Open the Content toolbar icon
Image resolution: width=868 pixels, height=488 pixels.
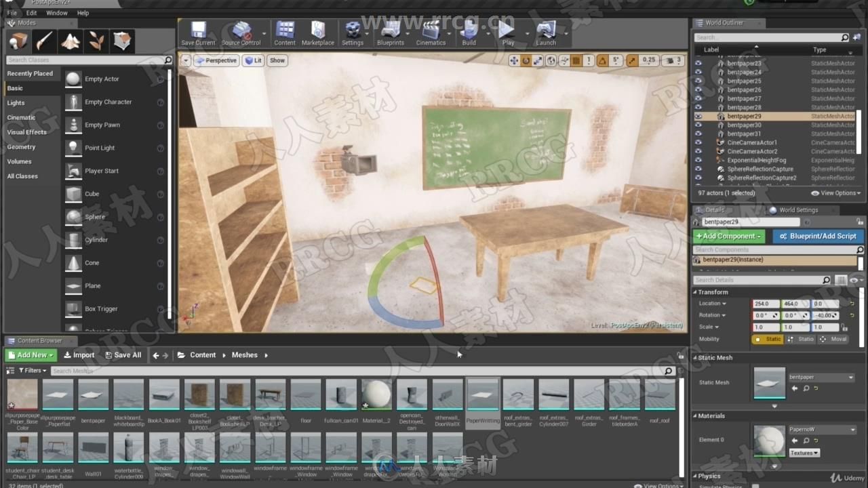[x=285, y=34]
